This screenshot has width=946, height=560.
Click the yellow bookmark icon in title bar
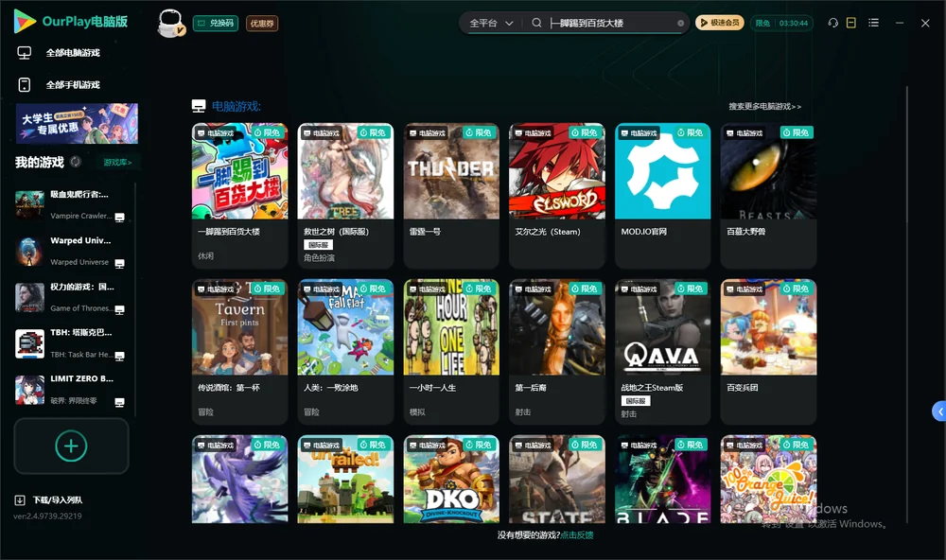851,23
